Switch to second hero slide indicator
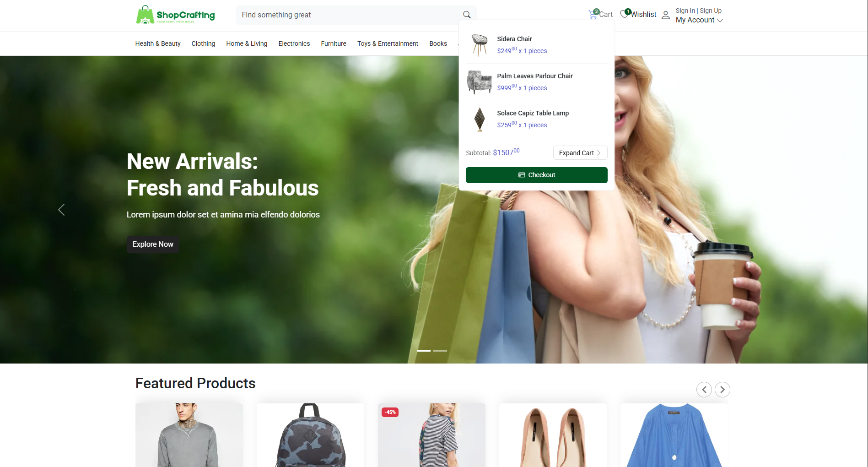Screen dimensions: 868x467 pos(440,351)
